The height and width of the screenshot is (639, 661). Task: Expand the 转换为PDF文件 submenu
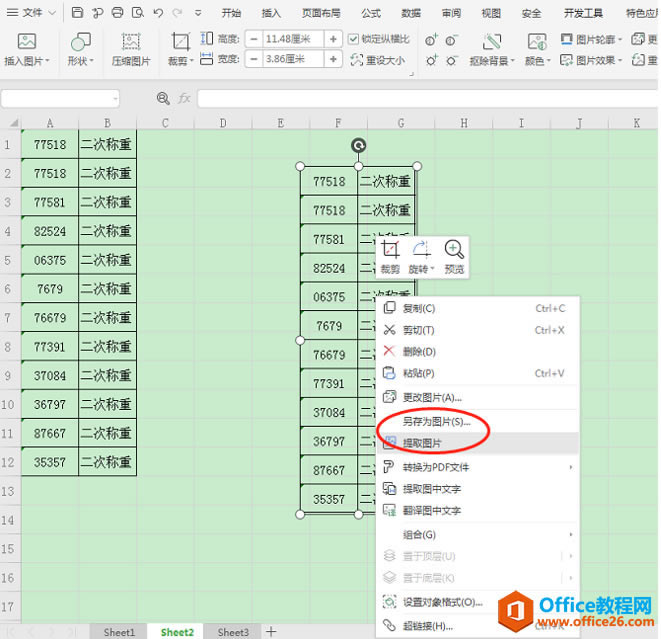pos(478,467)
